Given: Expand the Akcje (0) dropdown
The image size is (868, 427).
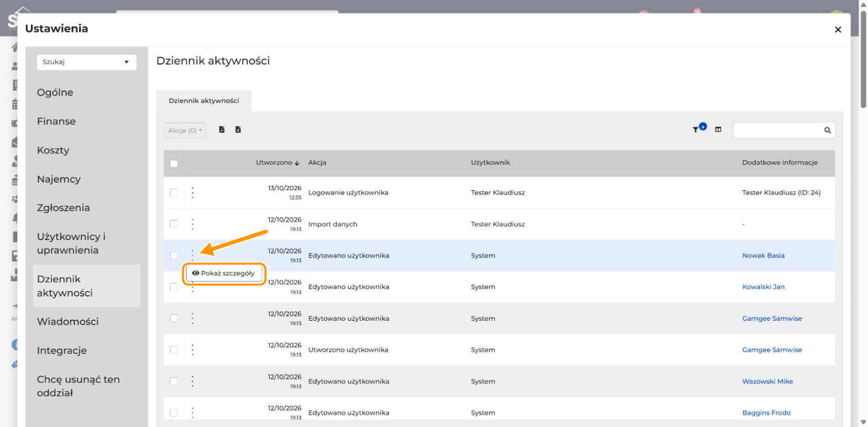Looking at the screenshot, I should [185, 131].
